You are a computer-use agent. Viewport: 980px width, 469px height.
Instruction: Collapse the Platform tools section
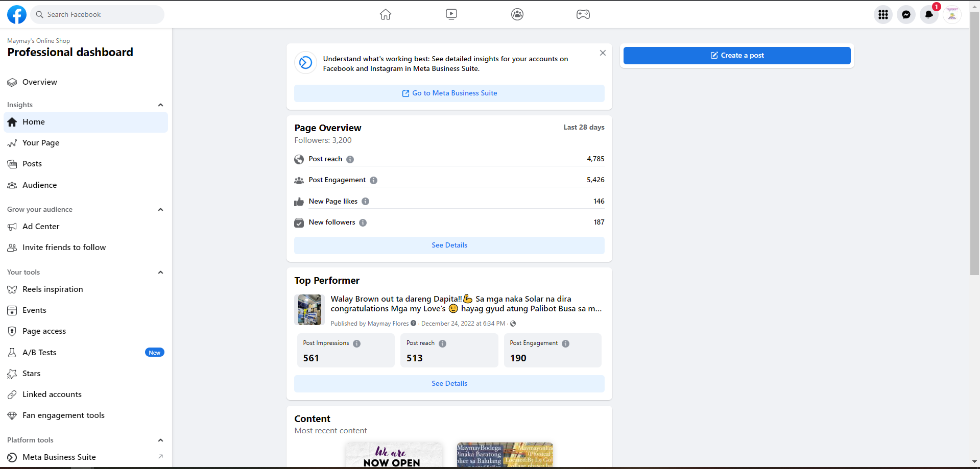point(161,440)
